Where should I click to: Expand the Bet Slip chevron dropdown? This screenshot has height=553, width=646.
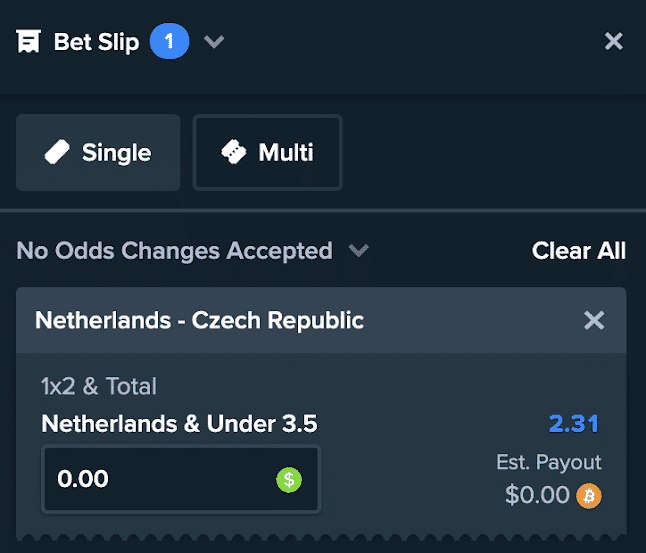214,42
